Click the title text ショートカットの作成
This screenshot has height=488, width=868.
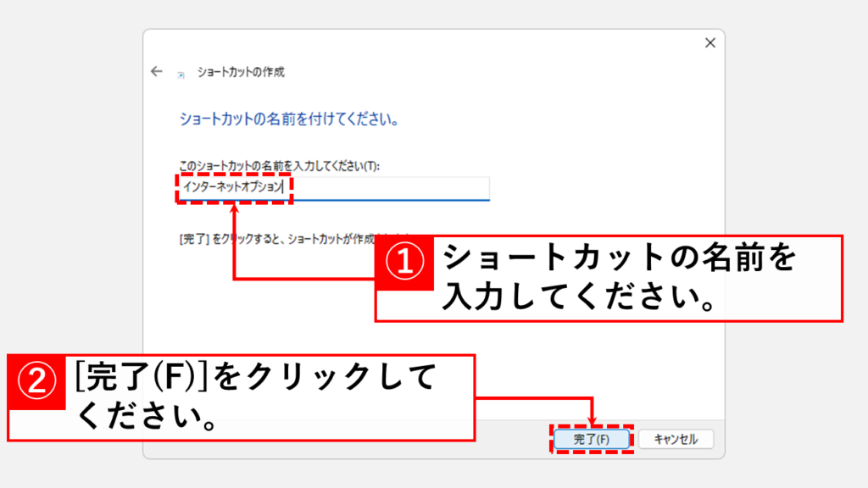coord(241,72)
